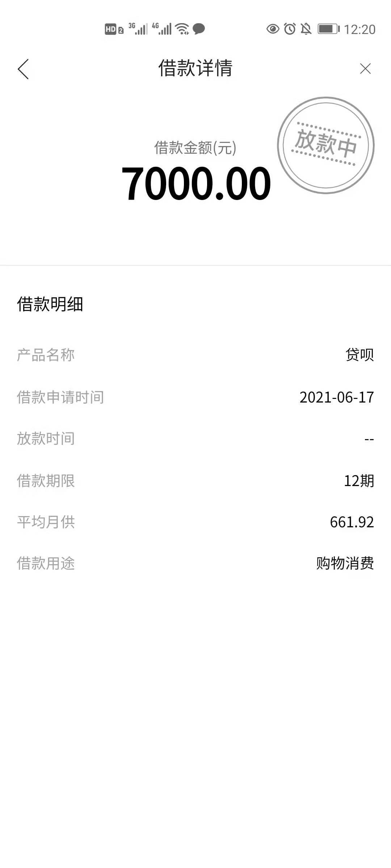Close the loan details page

pyautogui.click(x=365, y=69)
